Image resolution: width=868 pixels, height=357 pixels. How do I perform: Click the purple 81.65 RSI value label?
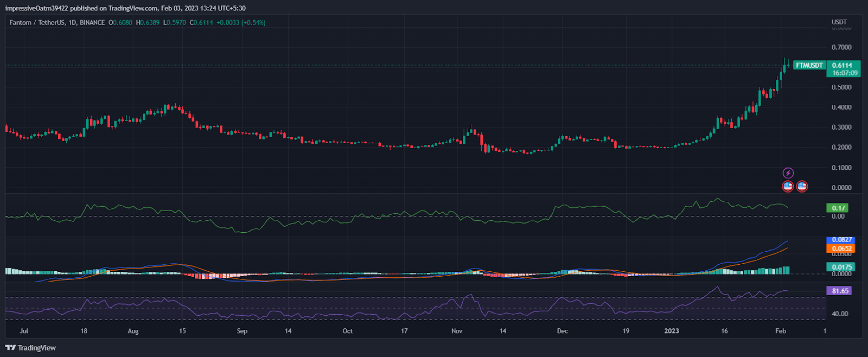pyautogui.click(x=840, y=291)
